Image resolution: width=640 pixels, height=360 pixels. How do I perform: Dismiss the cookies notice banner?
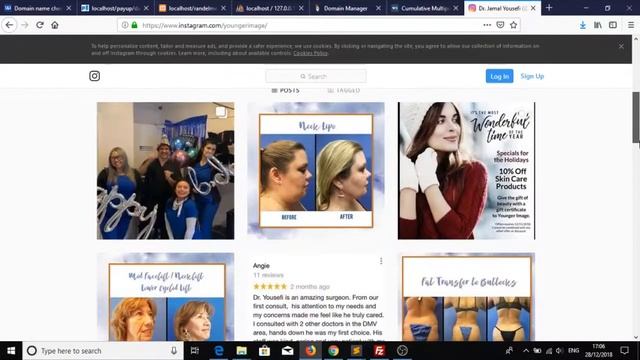coord(621,46)
